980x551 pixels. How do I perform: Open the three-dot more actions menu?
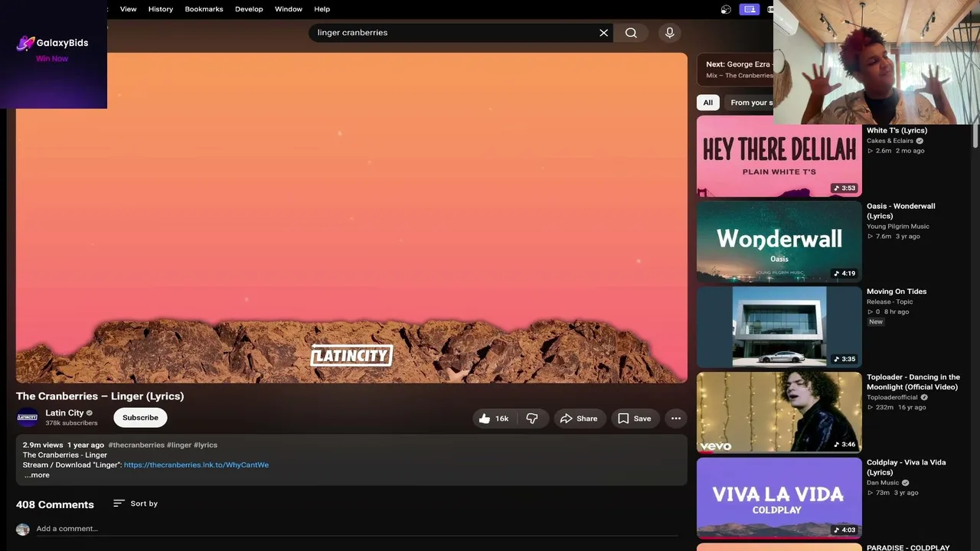tap(676, 419)
